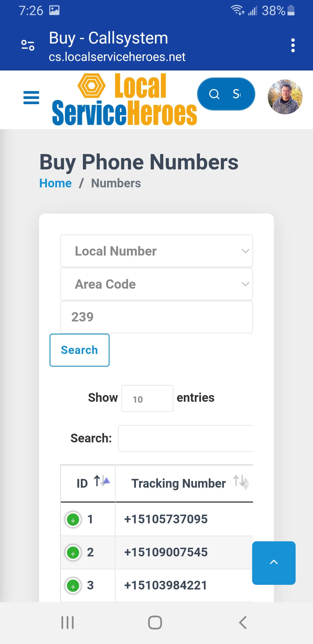Open the Show entries count dropdown
The image size is (313, 644).
coord(147,398)
